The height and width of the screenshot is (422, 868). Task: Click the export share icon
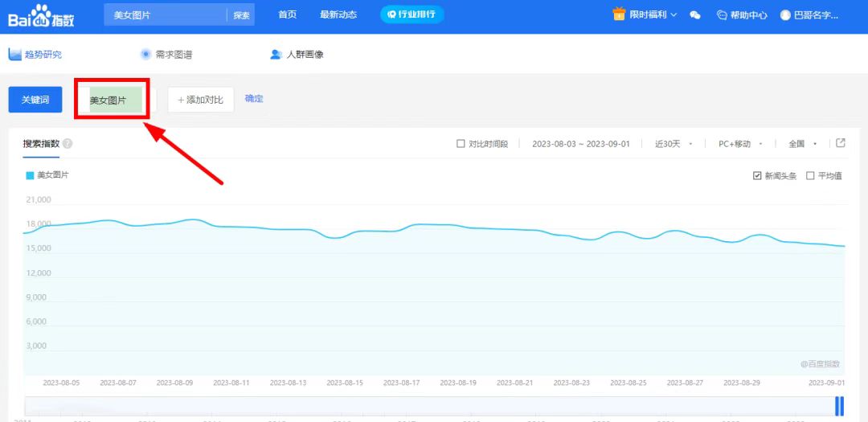[x=841, y=143]
